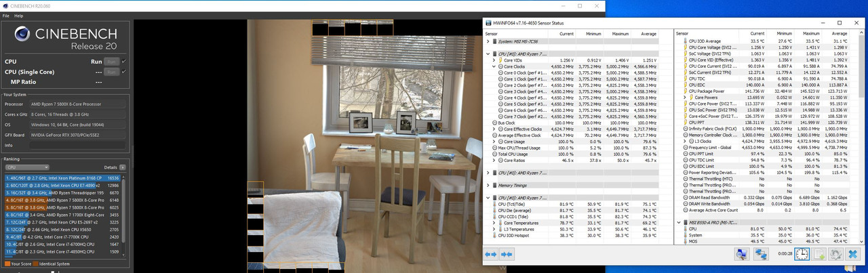Expand the L3 Clocks row

click(686, 141)
